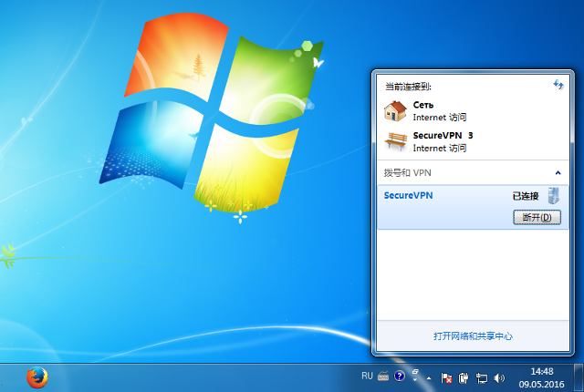Click the Сеть network name

(423, 105)
